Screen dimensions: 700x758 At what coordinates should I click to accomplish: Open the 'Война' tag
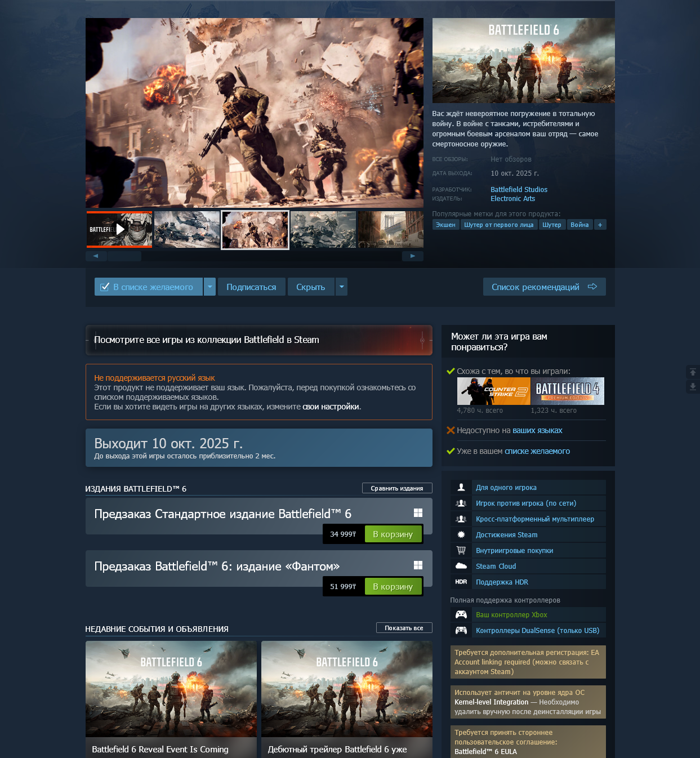[x=579, y=225]
